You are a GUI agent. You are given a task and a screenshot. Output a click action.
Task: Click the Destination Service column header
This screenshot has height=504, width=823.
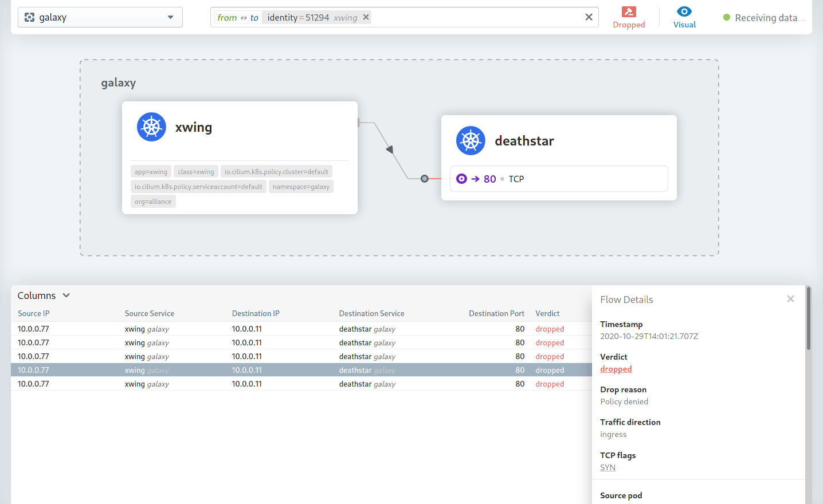[x=371, y=313]
